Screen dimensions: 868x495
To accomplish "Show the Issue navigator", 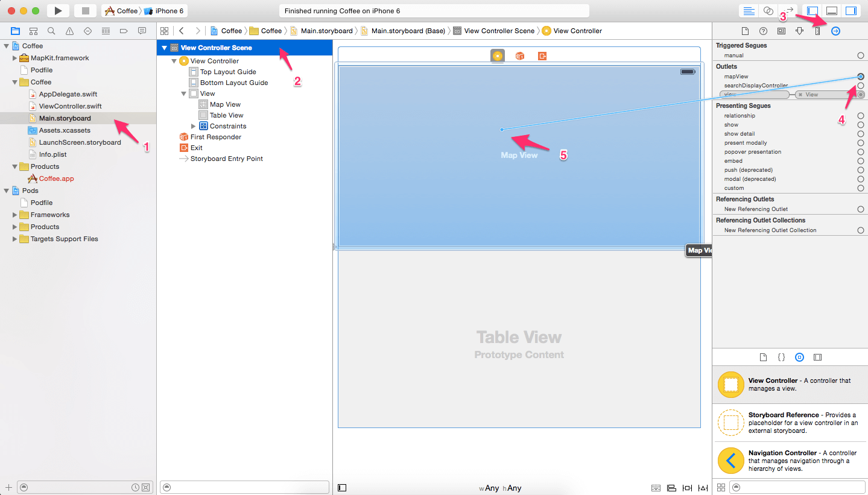I will click(69, 31).
